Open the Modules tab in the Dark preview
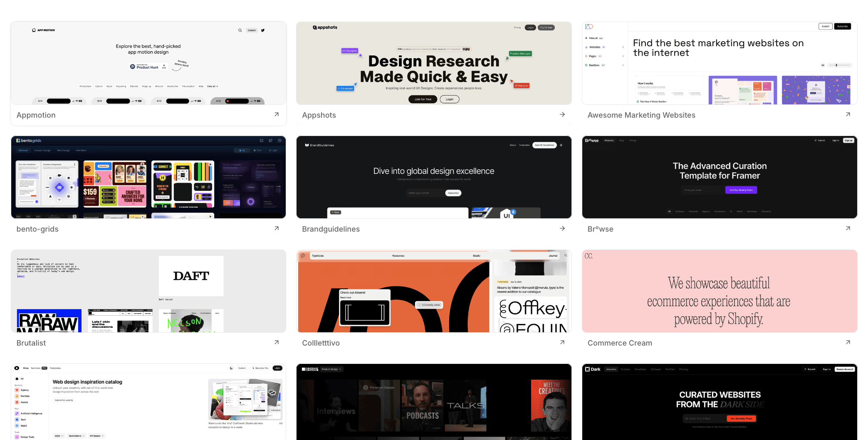Image resolution: width=868 pixels, height=440 pixels. 626,369
